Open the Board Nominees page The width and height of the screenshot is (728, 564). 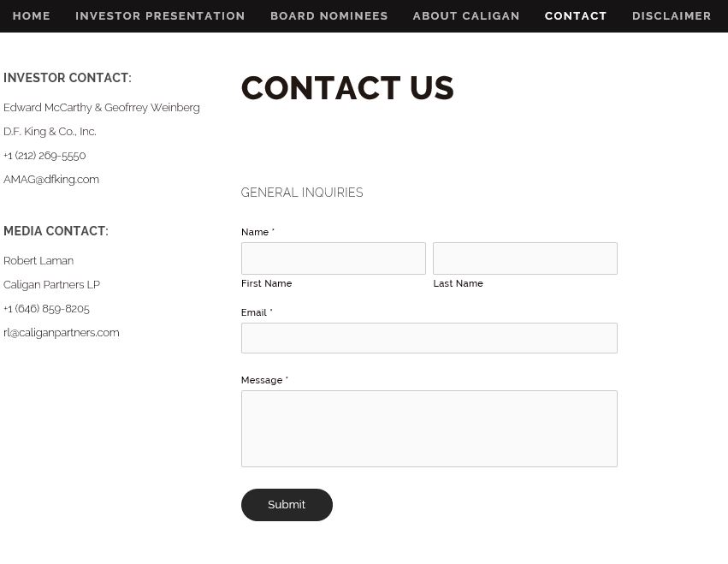[x=328, y=16]
